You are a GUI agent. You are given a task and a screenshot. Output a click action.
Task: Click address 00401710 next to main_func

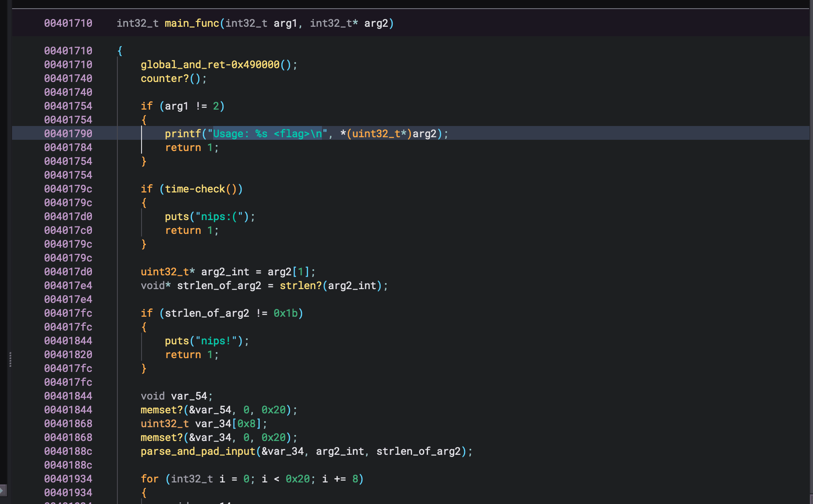tap(69, 23)
